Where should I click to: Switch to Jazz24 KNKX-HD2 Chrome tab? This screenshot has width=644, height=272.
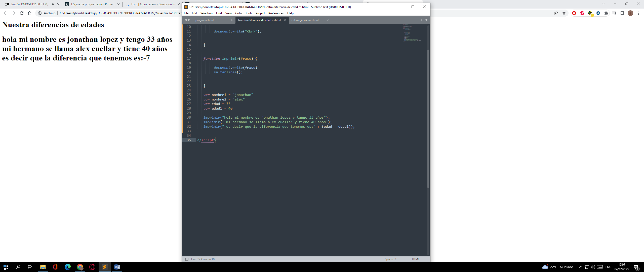coord(29,4)
